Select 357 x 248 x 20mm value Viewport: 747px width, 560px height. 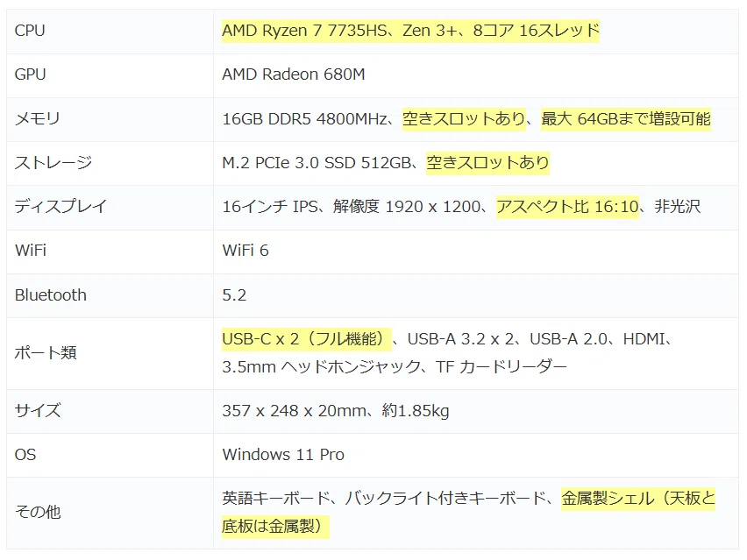294,410
